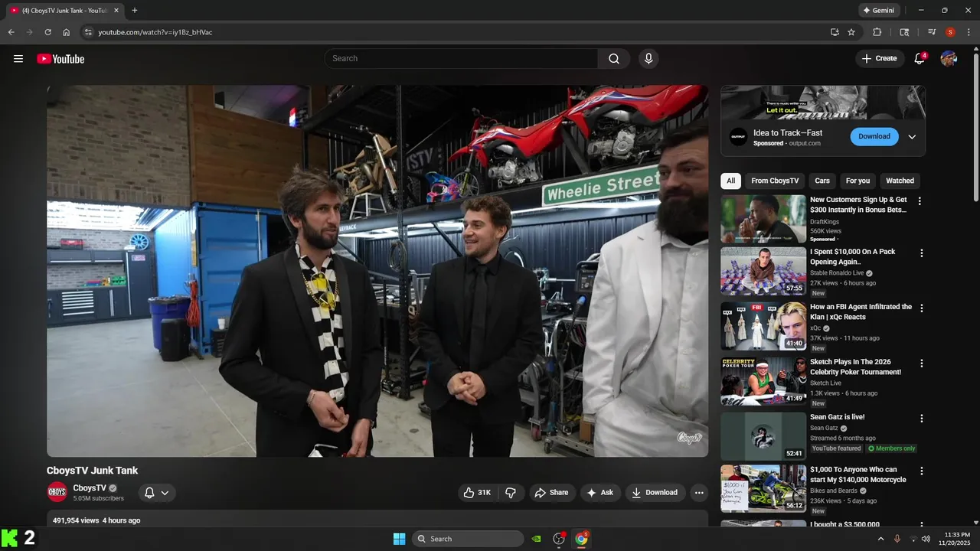
Task: Click the address bar URL
Action: coord(155,32)
